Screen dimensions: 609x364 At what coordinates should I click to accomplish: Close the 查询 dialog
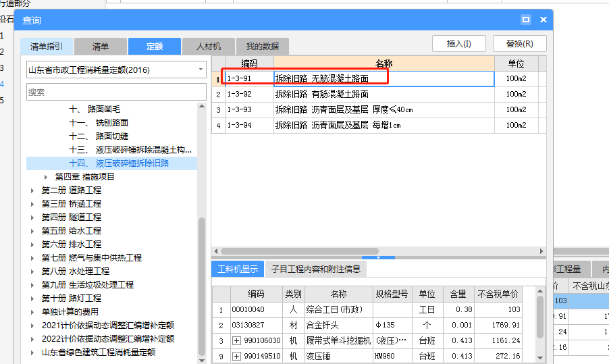pyautogui.click(x=544, y=20)
